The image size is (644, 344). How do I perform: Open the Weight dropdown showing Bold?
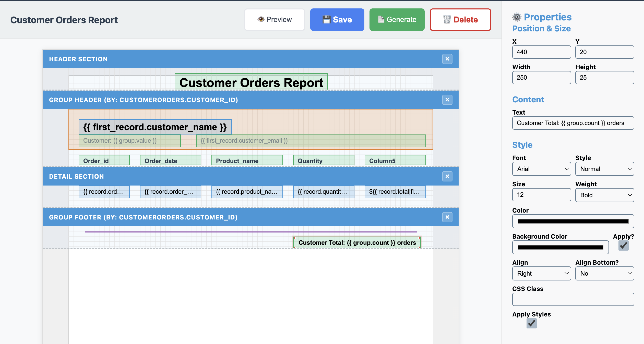pos(604,195)
